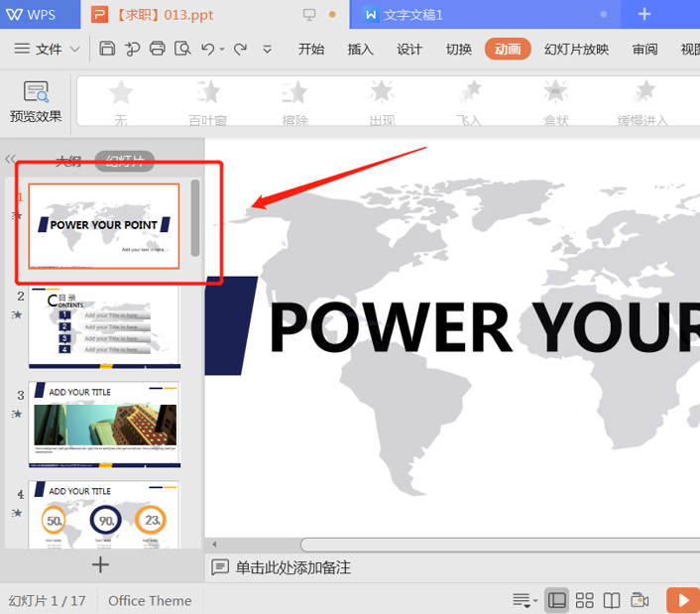Viewport: 700px width, 614px height.
Task: Start slideshow with orange play button
Action: click(683, 600)
